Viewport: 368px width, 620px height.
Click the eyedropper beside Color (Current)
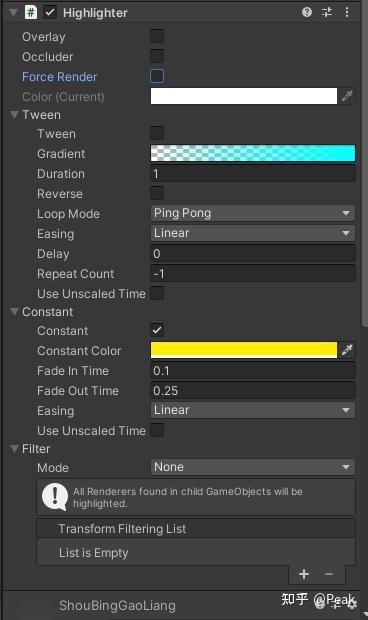(347, 96)
